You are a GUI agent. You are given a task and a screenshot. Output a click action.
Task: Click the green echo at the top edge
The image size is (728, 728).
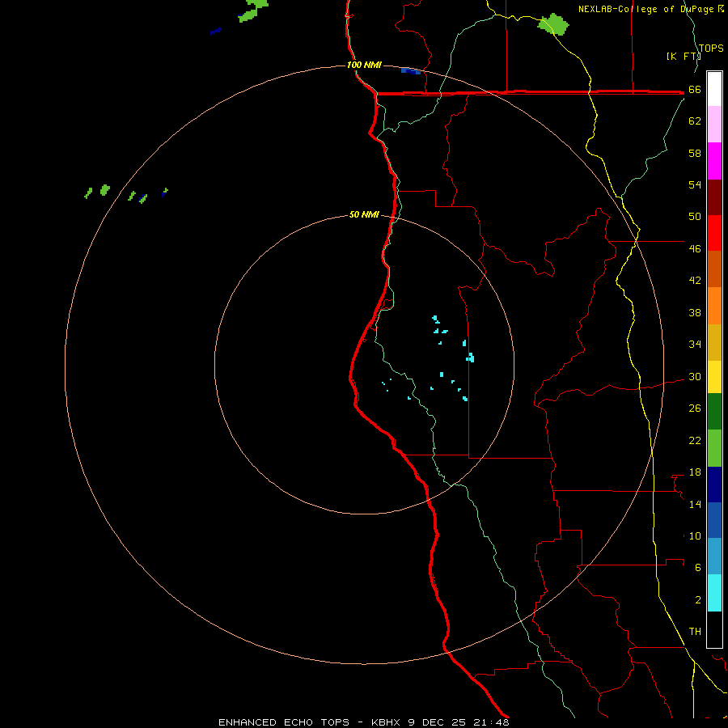click(253, 11)
